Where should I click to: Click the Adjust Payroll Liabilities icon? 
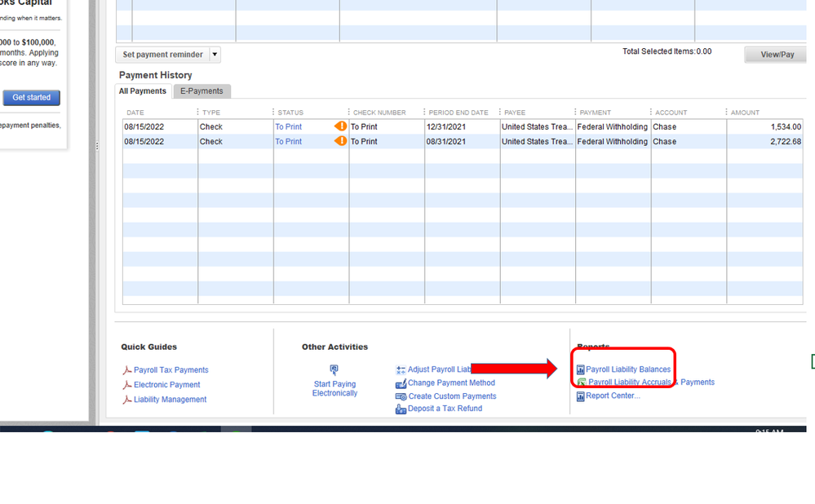(401, 370)
